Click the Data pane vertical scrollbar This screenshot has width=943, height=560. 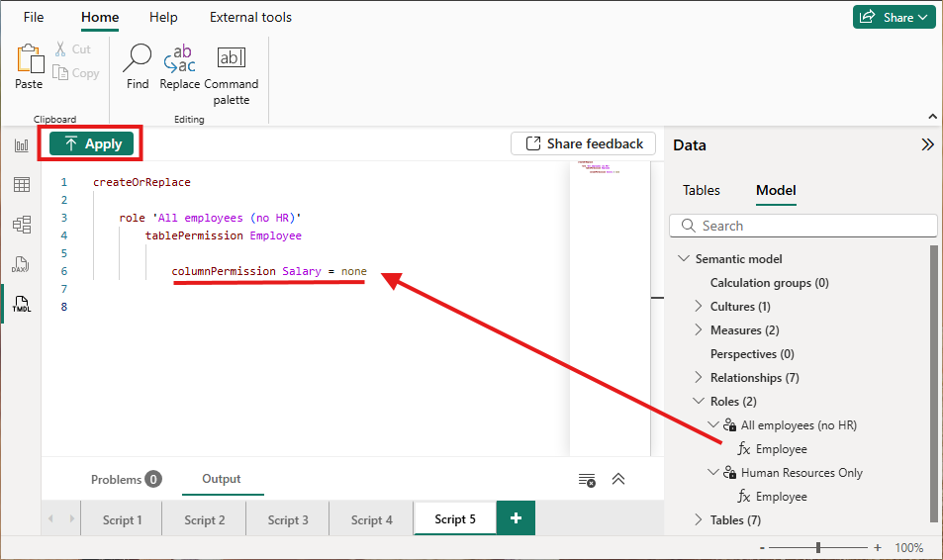pyautogui.click(x=934, y=384)
